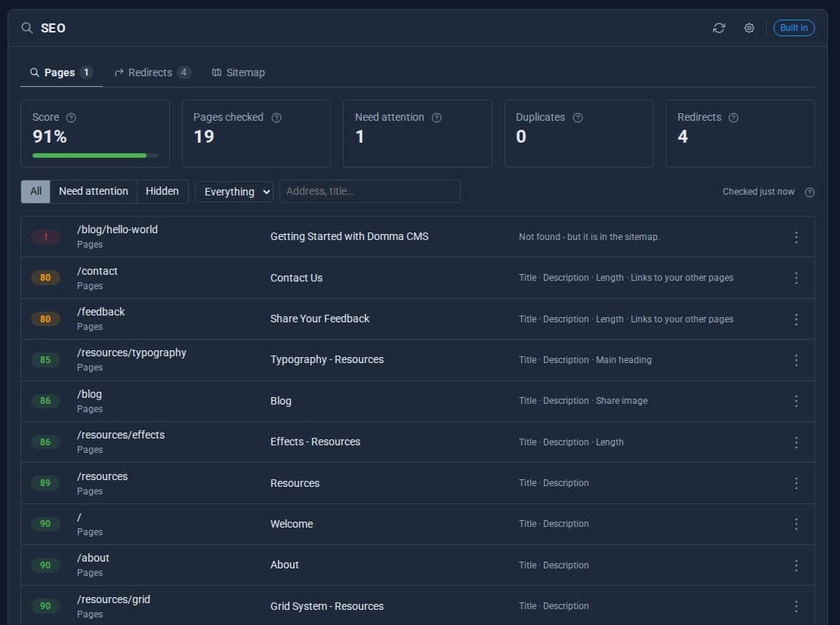The height and width of the screenshot is (625, 840).
Task: Open the Everything dropdown
Action: coord(234,192)
